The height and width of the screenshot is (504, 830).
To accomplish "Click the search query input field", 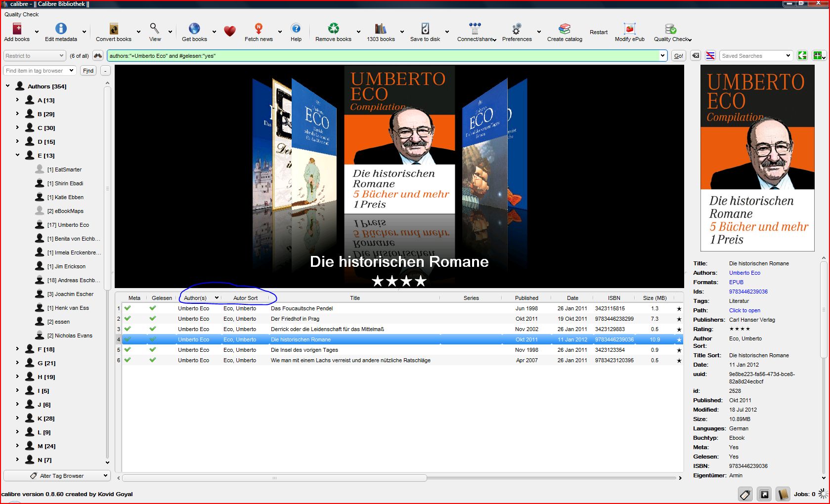I will 383,56.
